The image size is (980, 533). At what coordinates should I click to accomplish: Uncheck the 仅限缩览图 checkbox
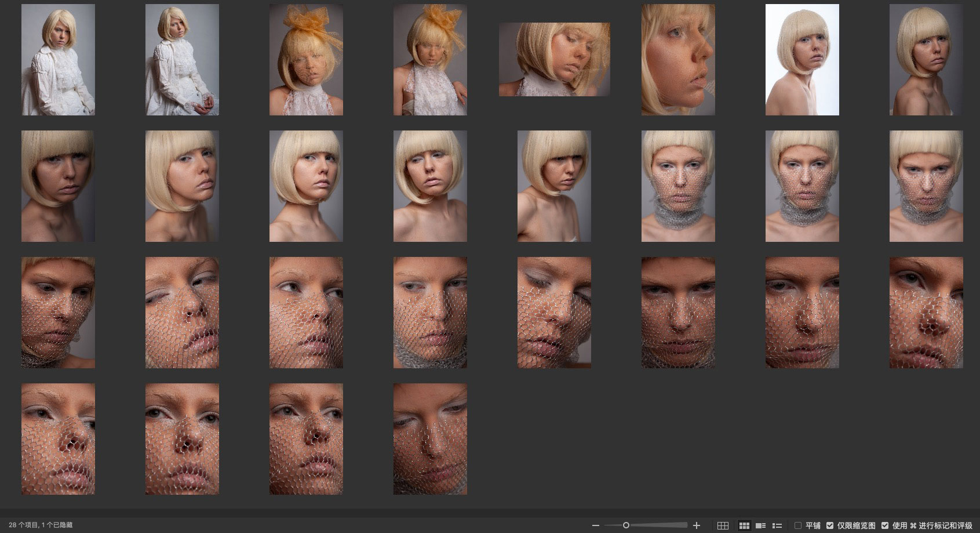coord(830,525)
